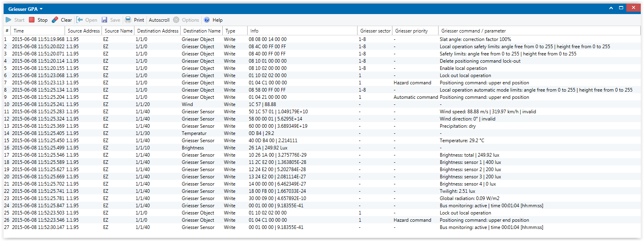
Task: Sort by the Source Address column header
Action: tap(83, 31)
